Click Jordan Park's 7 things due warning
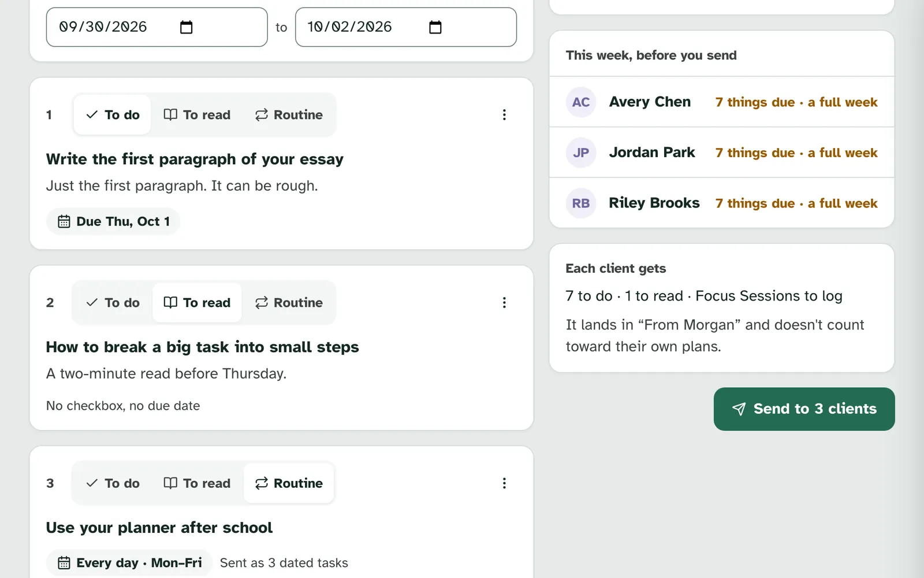The image size is (924, 578). 796,153
